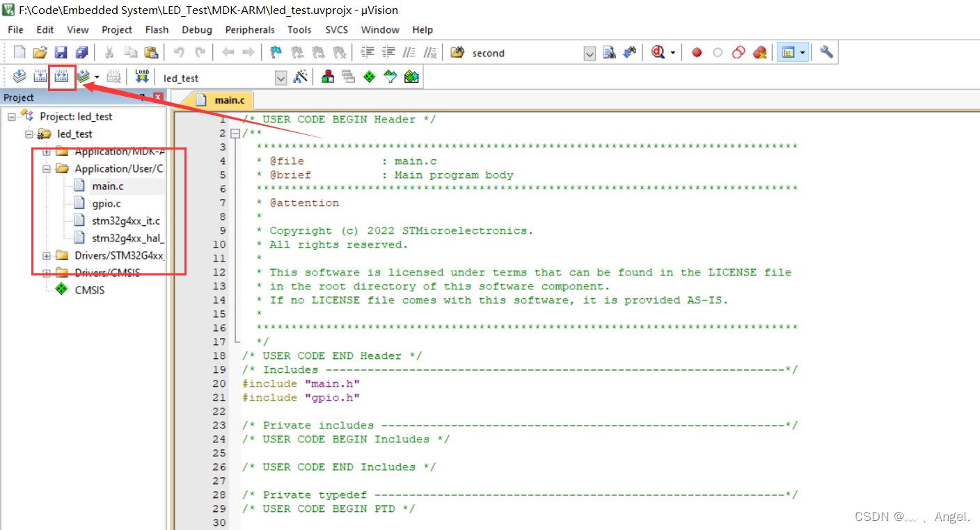This screenshot has height=530, width=980.
Task: Collapse the led_test target node
Action: 29,134
